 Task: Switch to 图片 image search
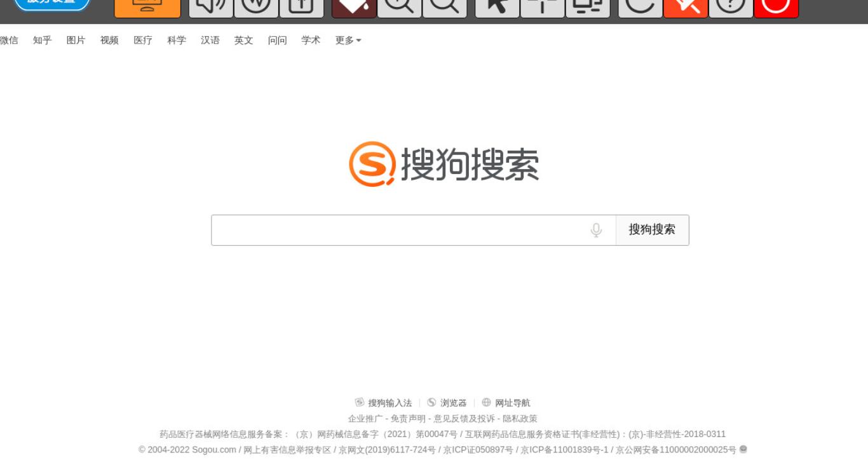[x=76, y=40]
